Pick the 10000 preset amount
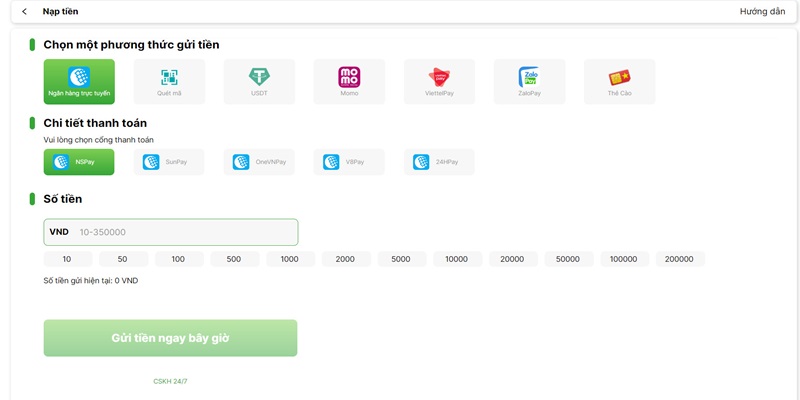This screenshot has height=400, width=800. tap(457, 259)
